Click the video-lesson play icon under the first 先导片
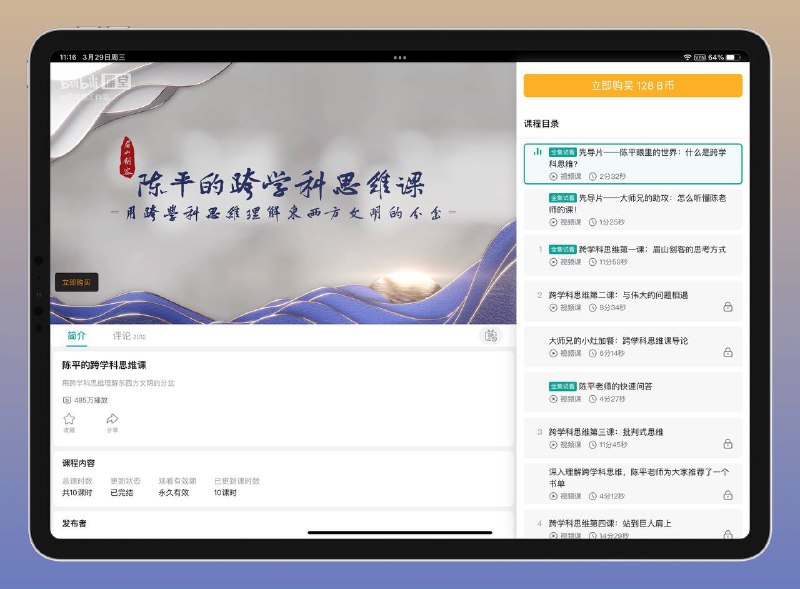 [552, 177]
